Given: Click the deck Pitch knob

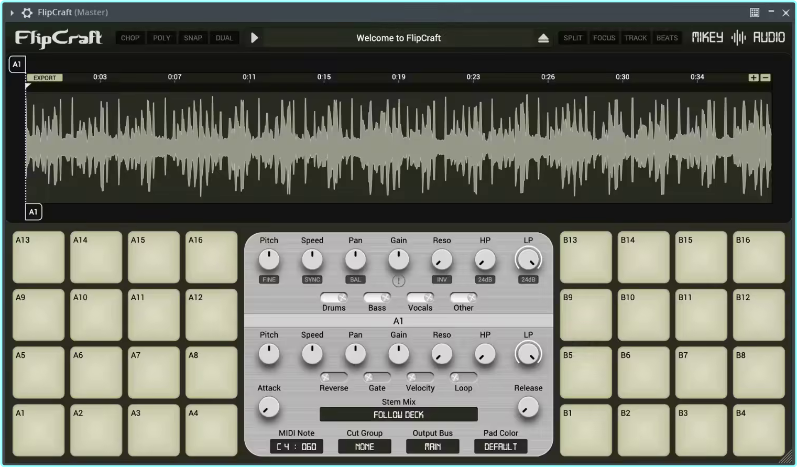Looking at the screenshot, I should [x=269, y=260].
